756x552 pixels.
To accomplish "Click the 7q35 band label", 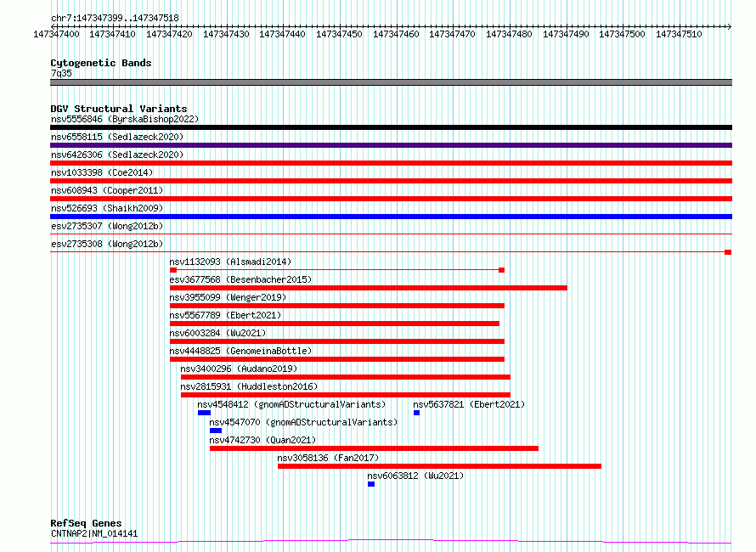I will 61,73.
